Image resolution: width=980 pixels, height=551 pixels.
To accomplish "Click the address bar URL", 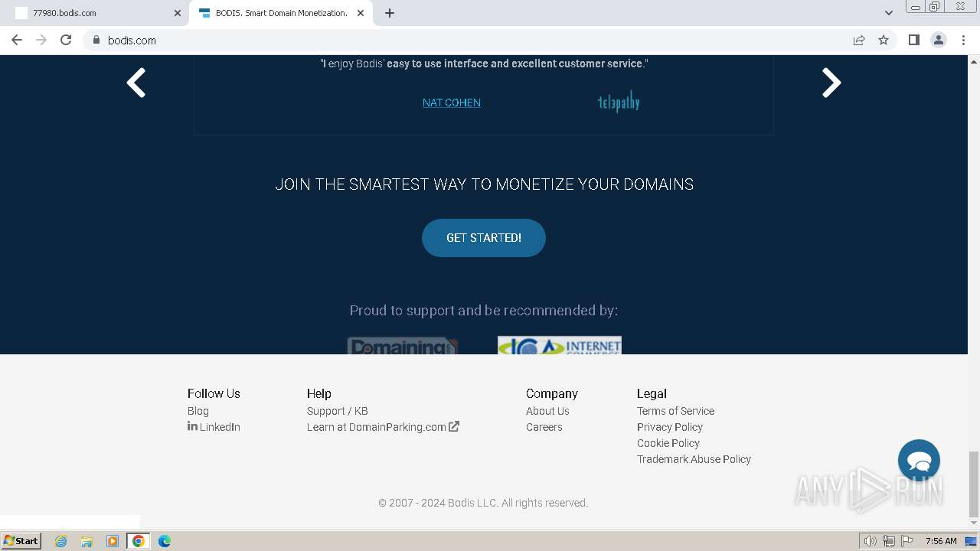I will pyautogui.click(x=132, y=41).
